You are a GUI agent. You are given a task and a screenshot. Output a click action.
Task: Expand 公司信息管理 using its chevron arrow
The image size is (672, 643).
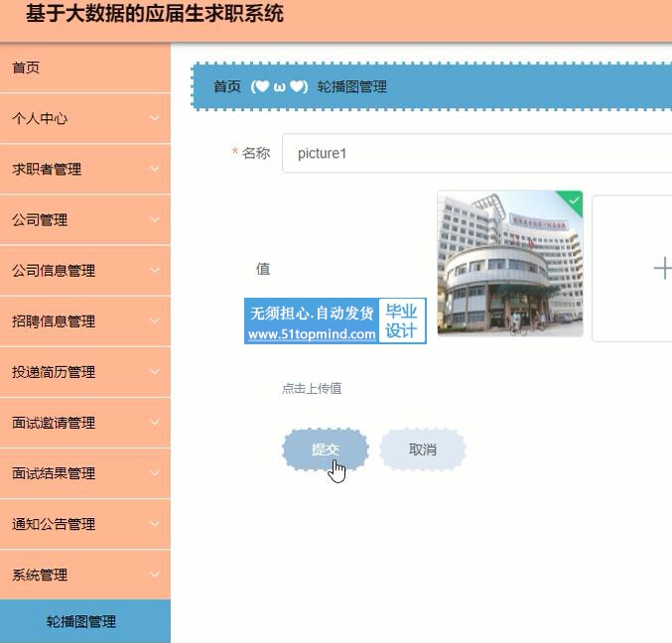(155, 270)
